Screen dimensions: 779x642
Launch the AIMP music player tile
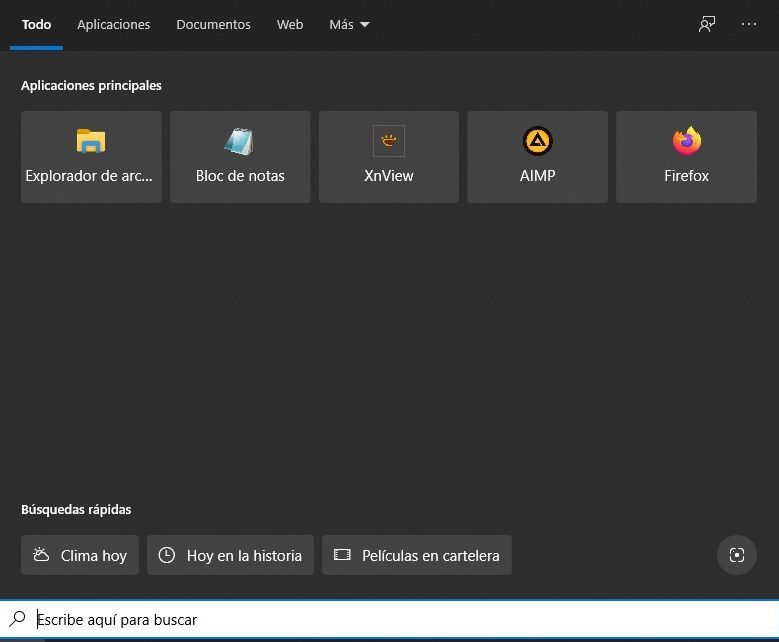[538, 157]
